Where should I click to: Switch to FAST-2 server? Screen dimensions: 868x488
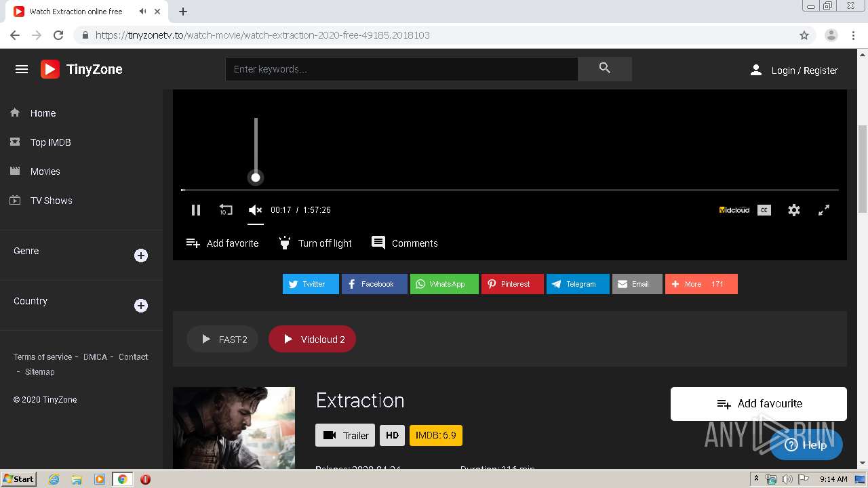222,339
